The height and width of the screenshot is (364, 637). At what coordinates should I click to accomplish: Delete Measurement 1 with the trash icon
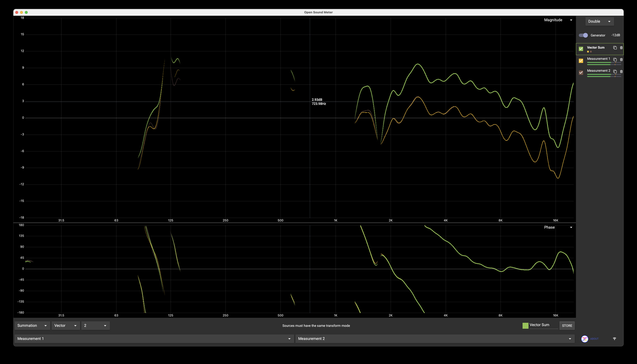[x=621, y=60]
